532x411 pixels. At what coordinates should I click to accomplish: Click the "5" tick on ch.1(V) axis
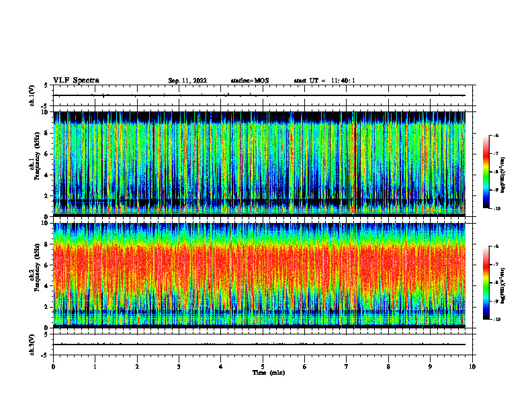(x=47, y=85)
